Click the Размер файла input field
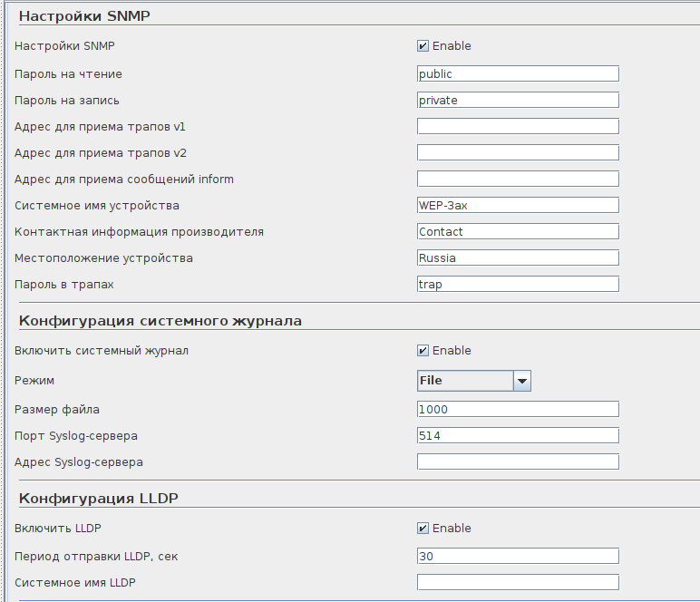Image resolution: width=700 pixels, height=602 pixels. coord(518,409)
